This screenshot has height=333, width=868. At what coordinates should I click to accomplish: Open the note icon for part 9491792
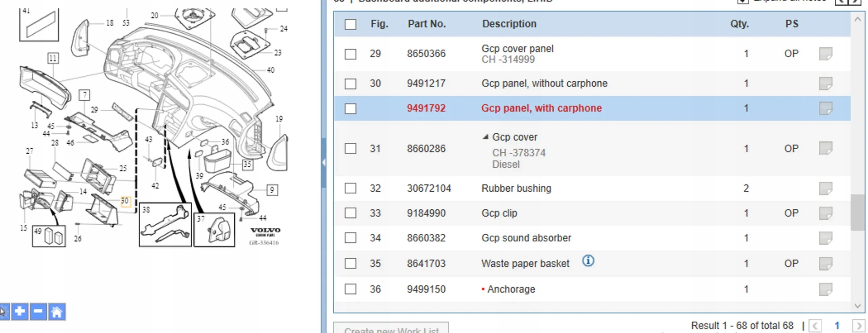point(826,108)
